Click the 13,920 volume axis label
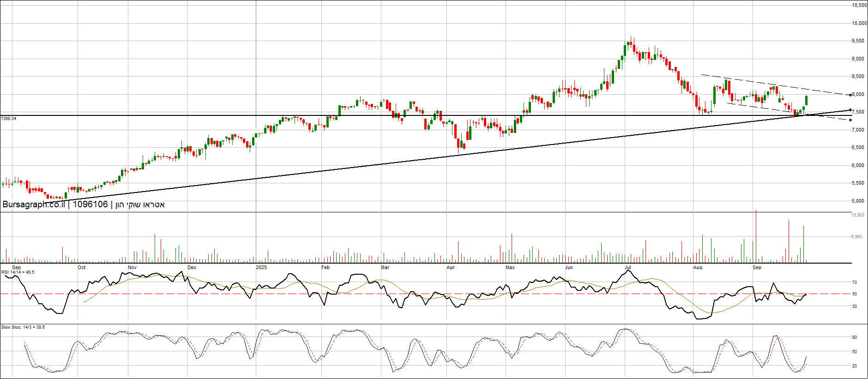868x379 pixels. pos(858,215)
